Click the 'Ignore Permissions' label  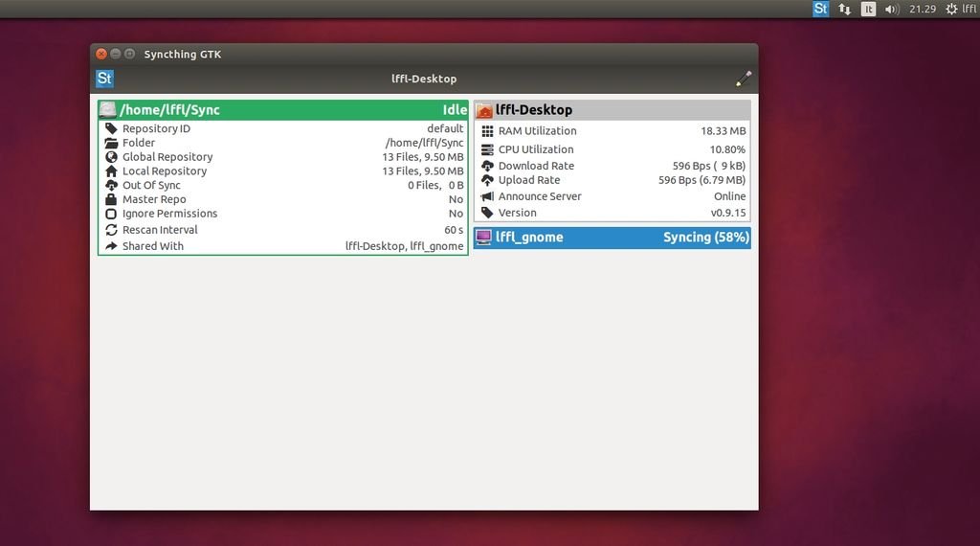point(170,214)
